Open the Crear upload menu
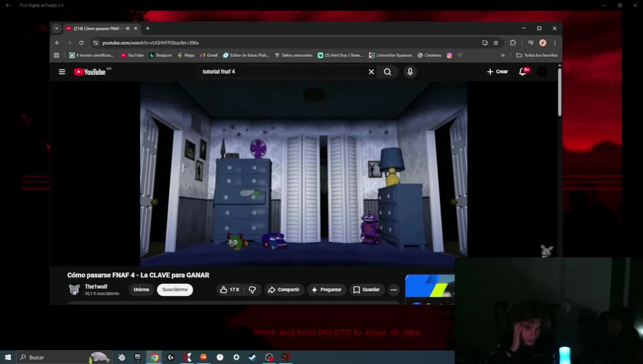 (497, 72)
